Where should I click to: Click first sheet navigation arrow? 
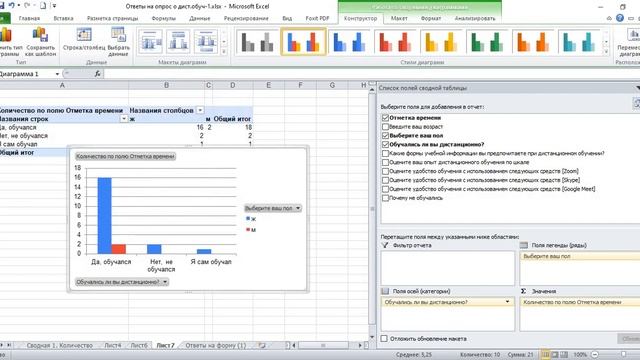point(1,345)
